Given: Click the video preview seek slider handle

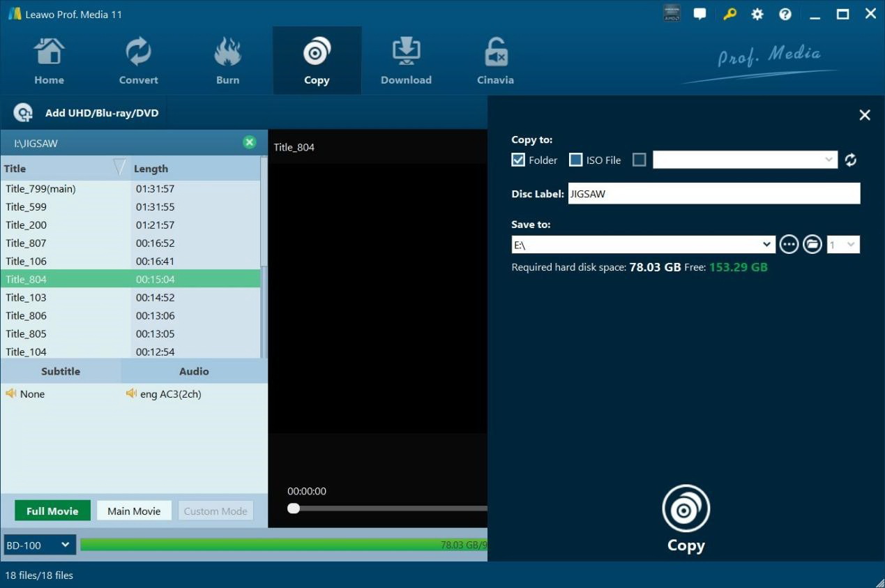Looking at the screenshot, I should click(294, 508).
